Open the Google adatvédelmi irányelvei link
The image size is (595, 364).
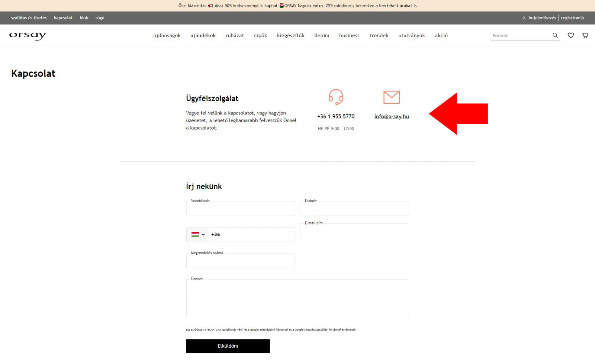(268, 329)
